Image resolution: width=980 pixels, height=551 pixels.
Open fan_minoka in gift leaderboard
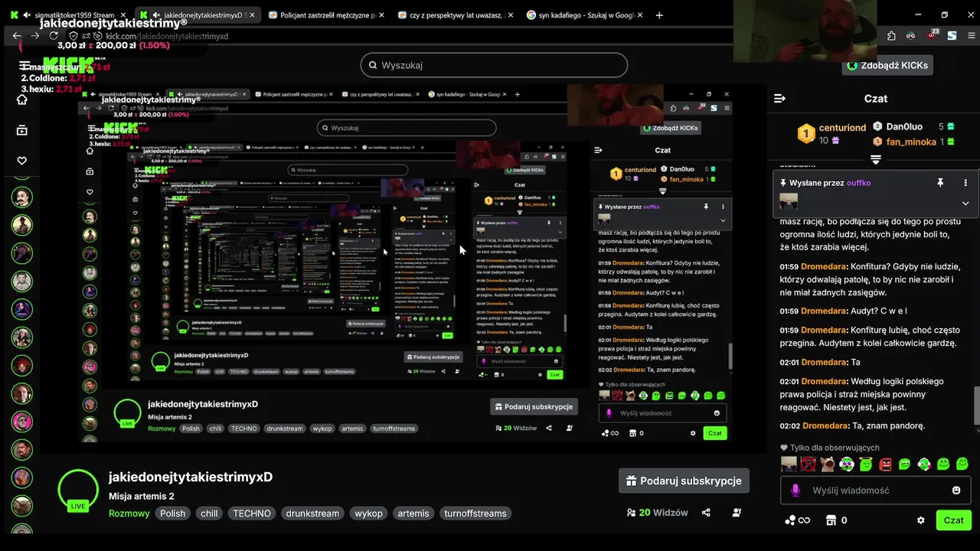[x=911, y=142]
